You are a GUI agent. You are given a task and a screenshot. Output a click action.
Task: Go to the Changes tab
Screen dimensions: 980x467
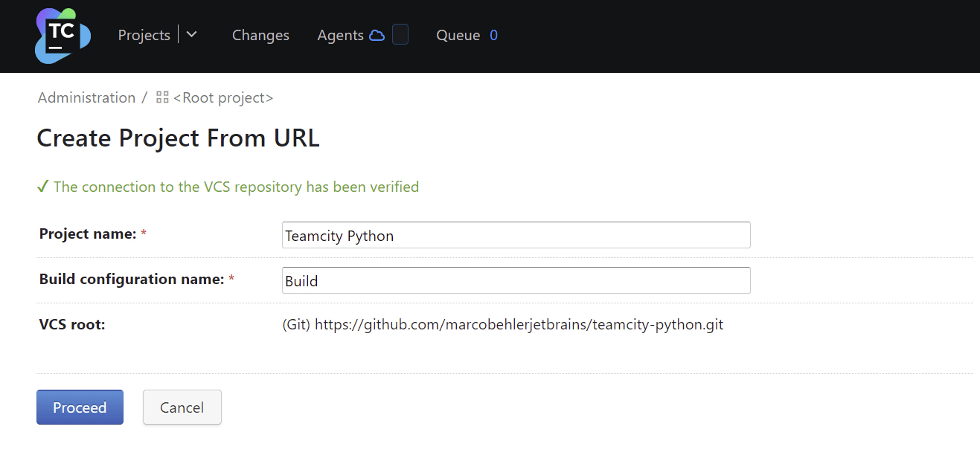(260, 35)
